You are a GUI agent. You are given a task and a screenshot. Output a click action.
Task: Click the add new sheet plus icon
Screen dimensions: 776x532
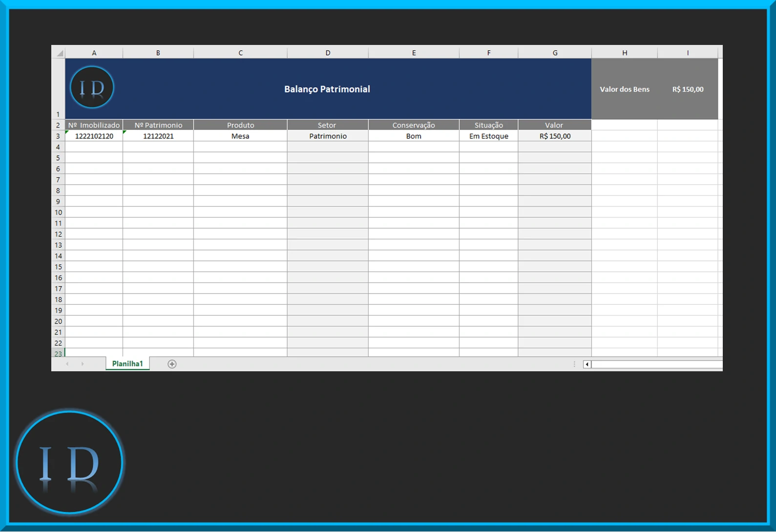[172, 364]
